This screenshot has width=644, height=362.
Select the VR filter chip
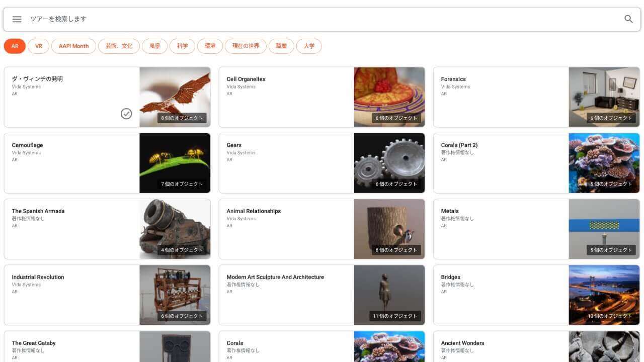(38, 46)
